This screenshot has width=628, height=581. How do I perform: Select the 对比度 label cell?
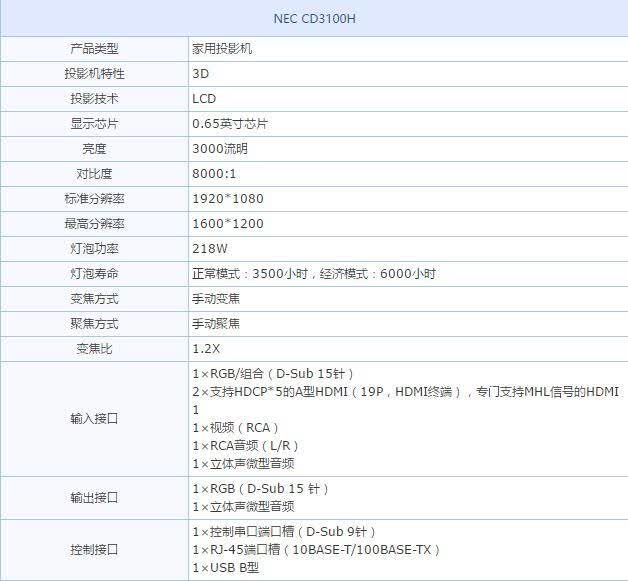coord(95,174)
